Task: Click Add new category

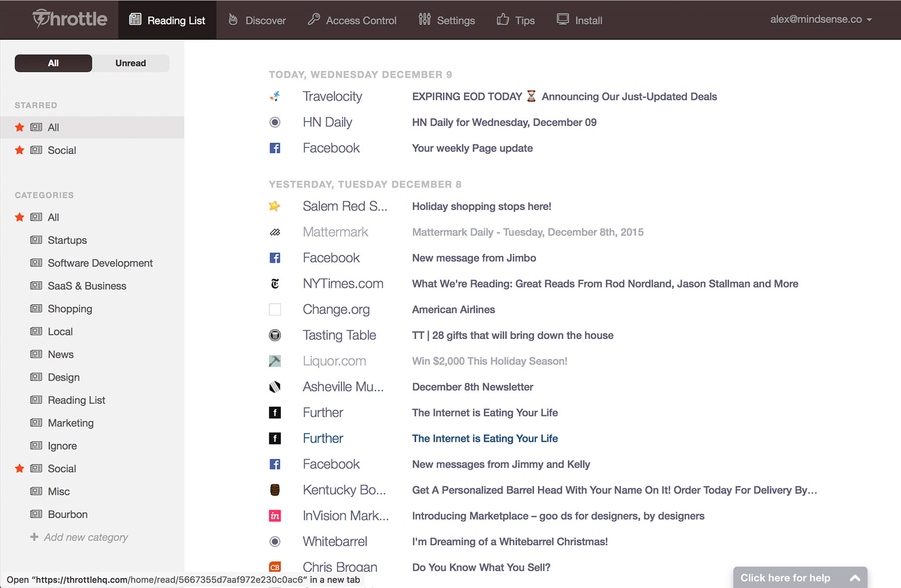Action: [79, 537]
